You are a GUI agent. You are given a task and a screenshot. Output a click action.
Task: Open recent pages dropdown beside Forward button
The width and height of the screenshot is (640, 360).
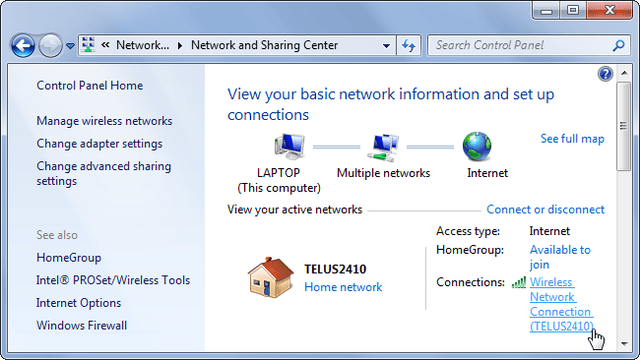[x=70, y=46]
